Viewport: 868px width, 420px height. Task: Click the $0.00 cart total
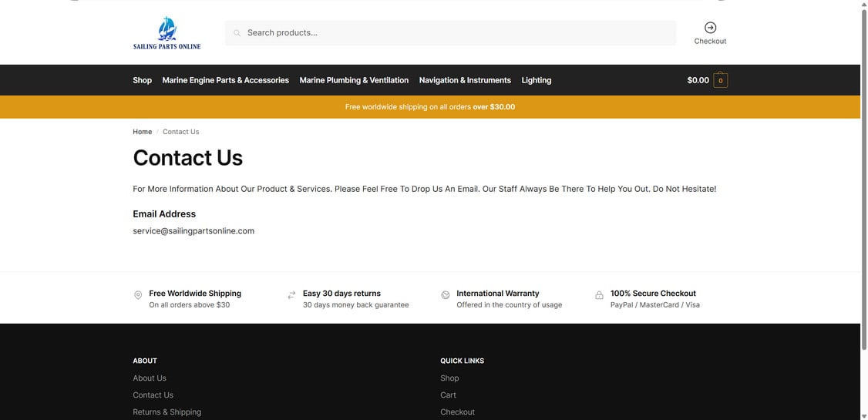698,80
